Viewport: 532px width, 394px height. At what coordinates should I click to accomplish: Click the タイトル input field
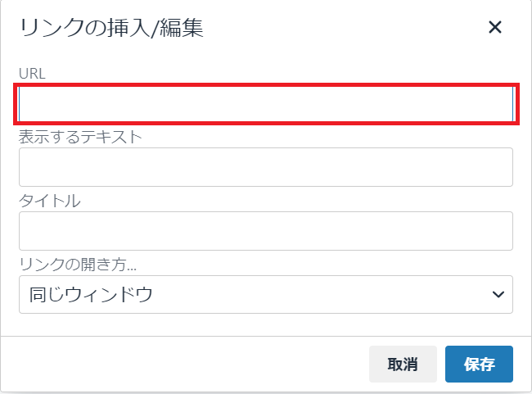pyautogui.click(x=266, y=231)
